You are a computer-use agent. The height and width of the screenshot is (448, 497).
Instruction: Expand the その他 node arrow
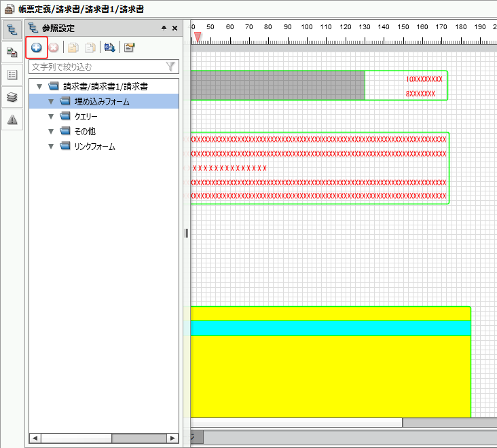point(51,131)
